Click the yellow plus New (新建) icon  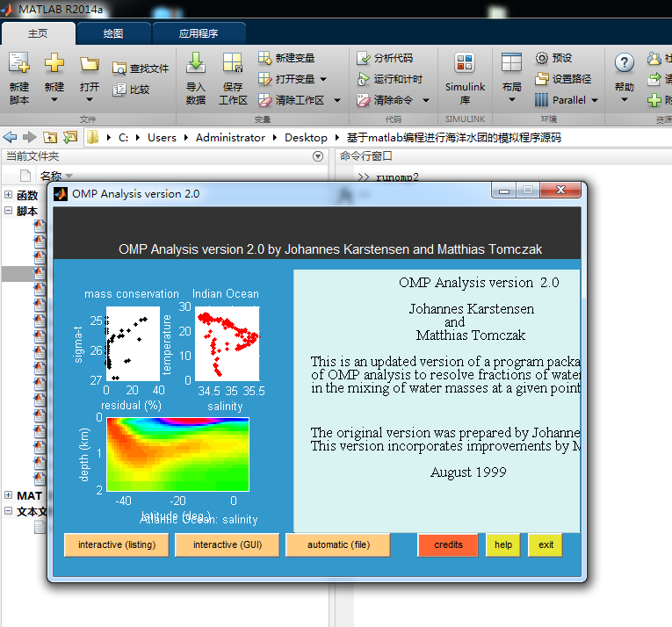click(54, 63)
